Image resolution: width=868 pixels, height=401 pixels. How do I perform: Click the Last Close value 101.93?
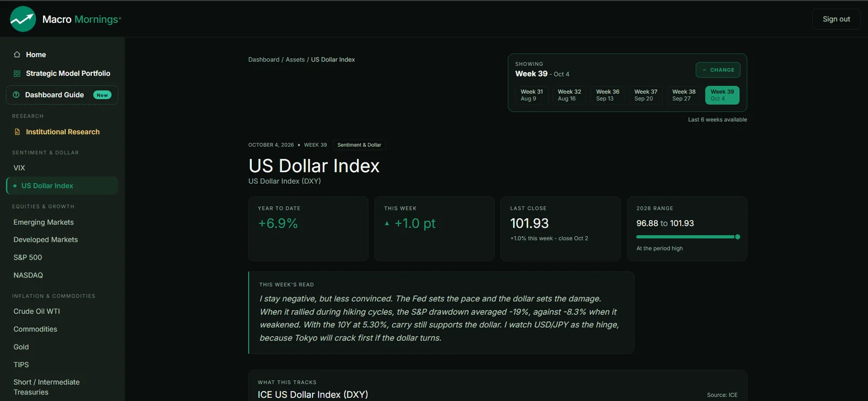[529, 223]
